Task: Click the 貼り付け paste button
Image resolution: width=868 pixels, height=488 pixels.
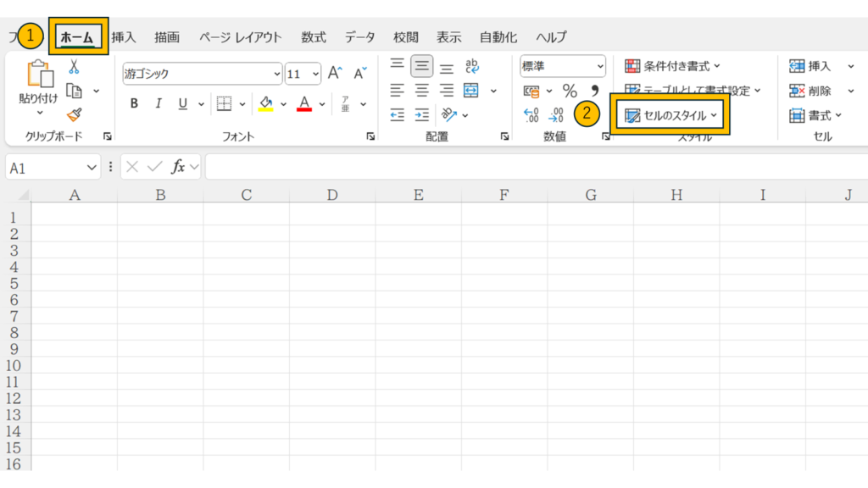Action: [39, 85]
